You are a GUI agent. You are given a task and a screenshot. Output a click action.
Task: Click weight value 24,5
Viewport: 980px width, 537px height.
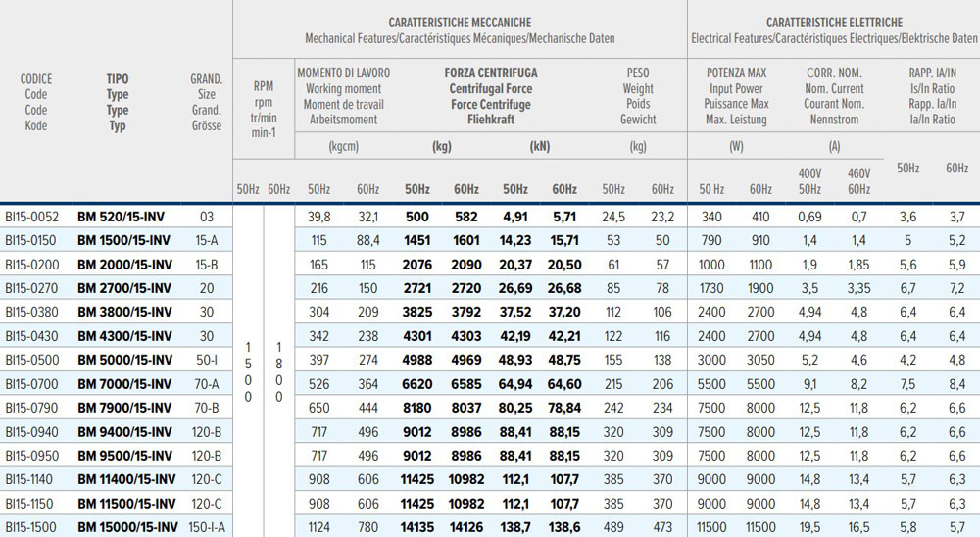613,217
